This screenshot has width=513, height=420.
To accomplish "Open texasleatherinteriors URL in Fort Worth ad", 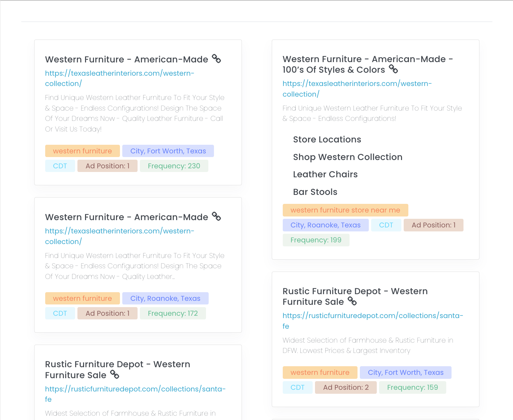I will [x=119, y=78].
